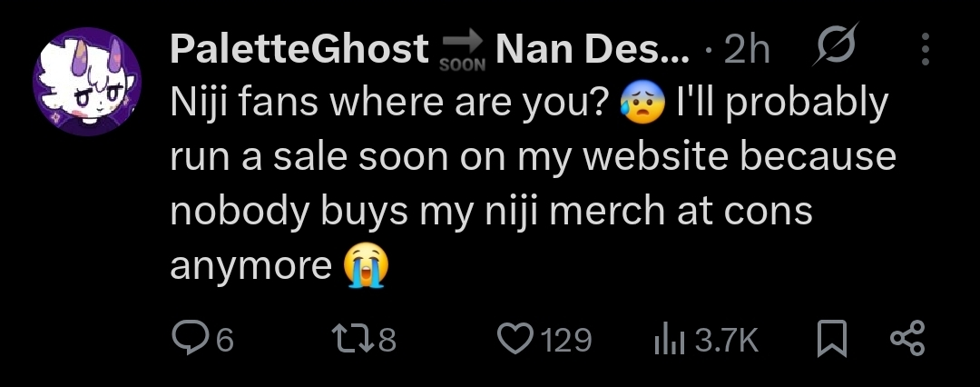Click the reply count of 6
Screen dimensions: 980x387
[x=224, y=342]
